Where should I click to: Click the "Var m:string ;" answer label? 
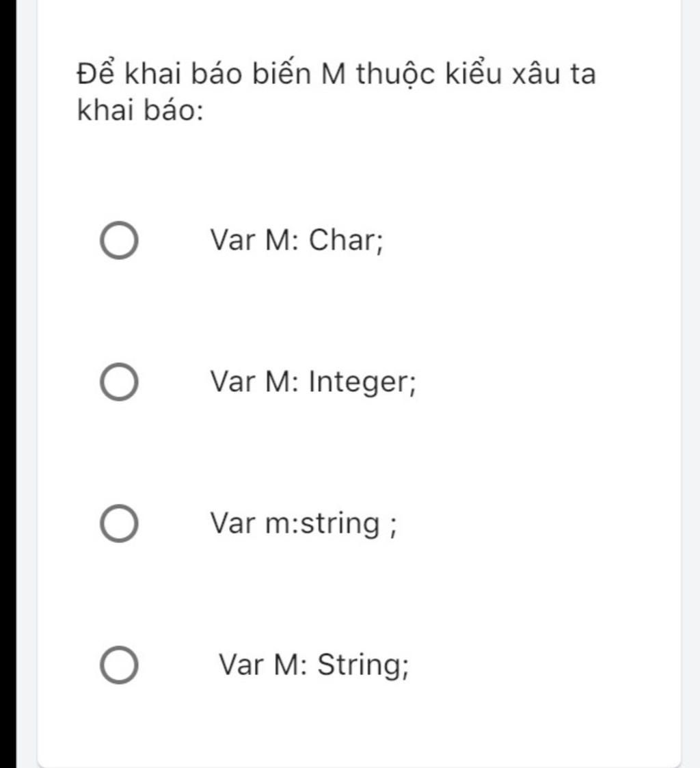(303, 525)
